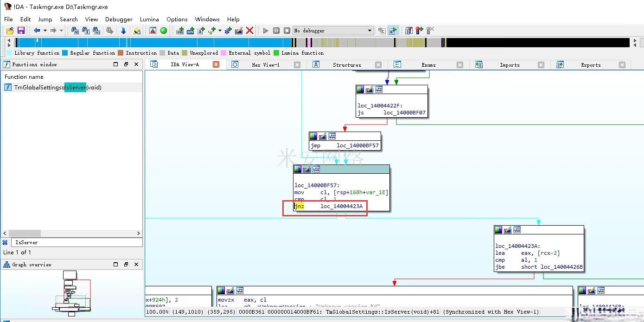The height and width of the screenshot is (322, 644).
Task: Open the forward navigation history dropdown
Action: tap(61, 31)
